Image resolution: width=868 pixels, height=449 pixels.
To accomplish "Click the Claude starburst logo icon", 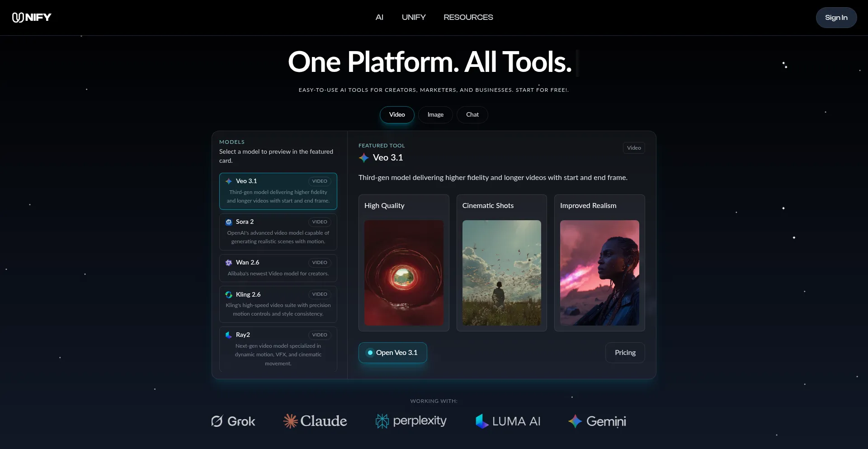I will 290,421.
